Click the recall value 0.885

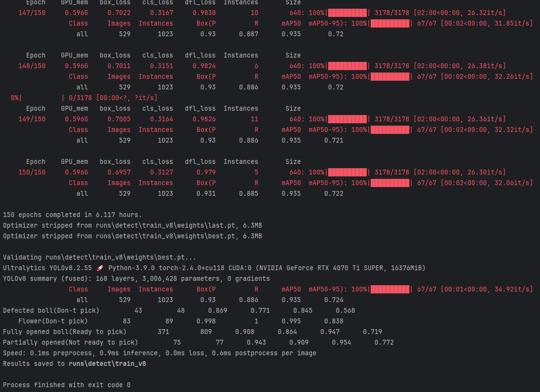[x=249, y=194]
